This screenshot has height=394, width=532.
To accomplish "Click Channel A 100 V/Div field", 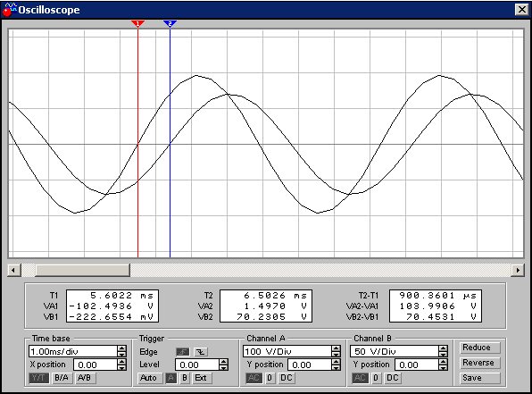I will 287,351.
